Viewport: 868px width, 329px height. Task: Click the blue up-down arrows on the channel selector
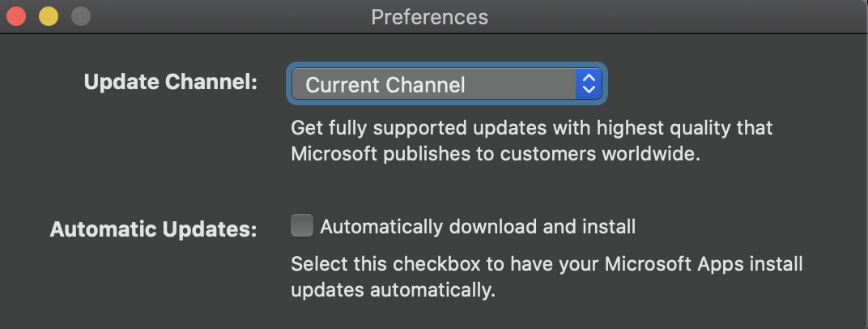click(x=589, y=84)
